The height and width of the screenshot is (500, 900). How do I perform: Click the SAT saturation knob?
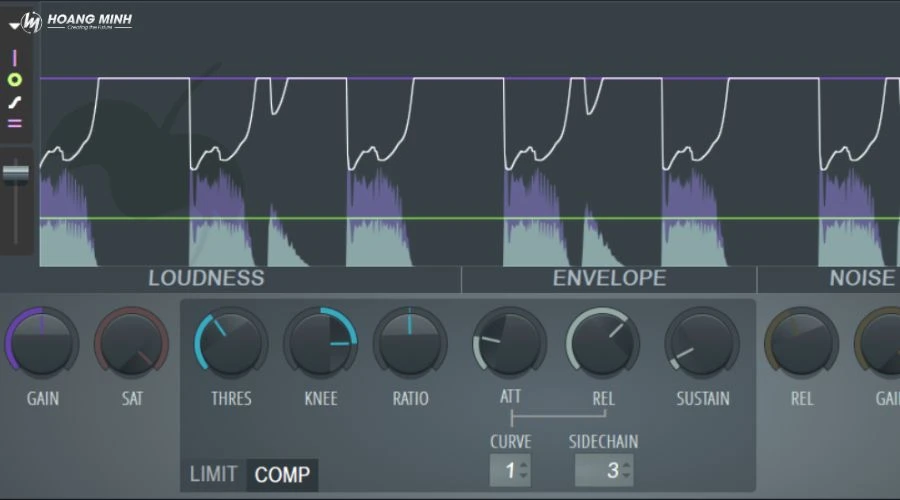tap(131, 343)
